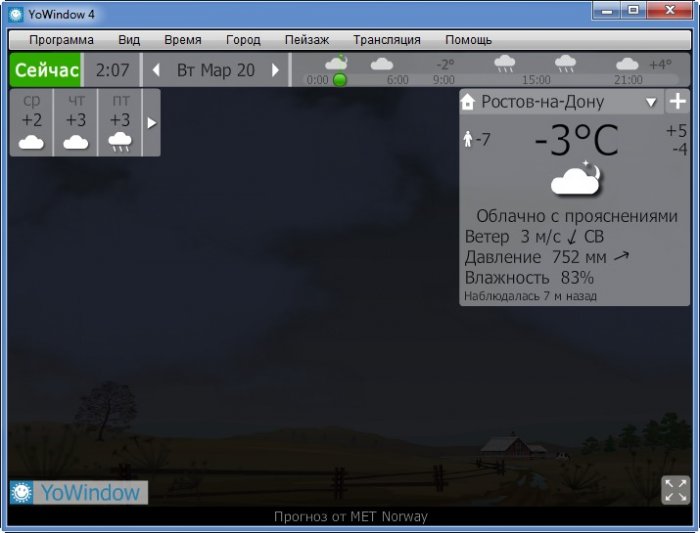The height and width of the screenshot is (533, 700).
Task: Maximize the YoWindow 4 window
Action: 633,10
